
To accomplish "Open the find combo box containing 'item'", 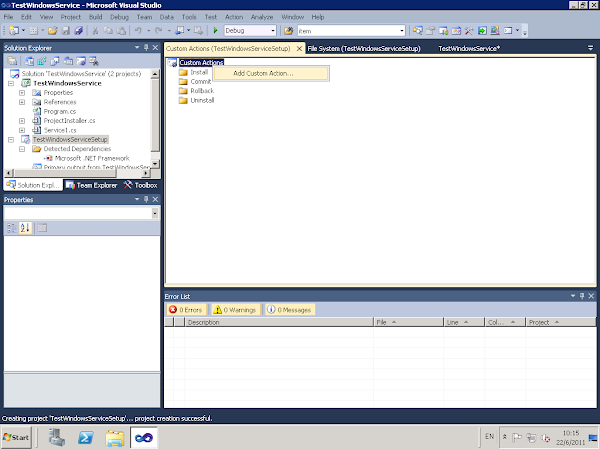I will click(402, 31).
